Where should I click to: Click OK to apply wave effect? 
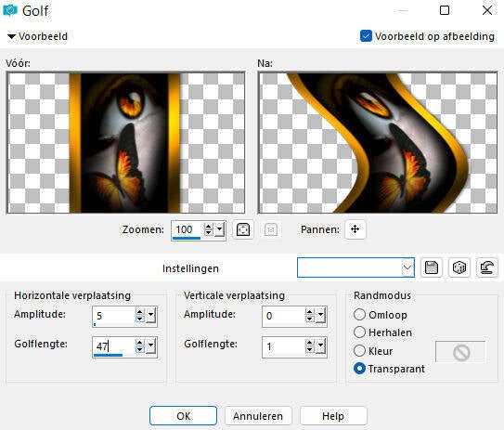(x=183, y=416)
